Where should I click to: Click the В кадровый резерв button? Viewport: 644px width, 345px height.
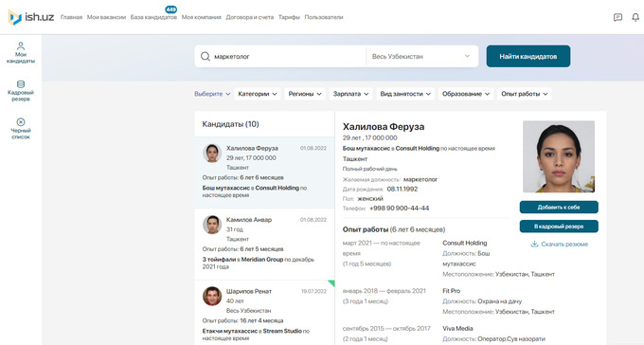559,227
